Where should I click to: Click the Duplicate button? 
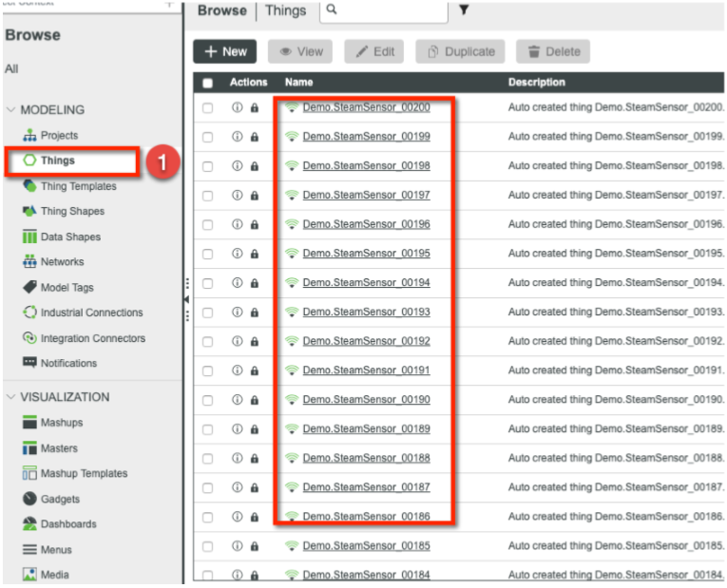click(x=460, y=51)
